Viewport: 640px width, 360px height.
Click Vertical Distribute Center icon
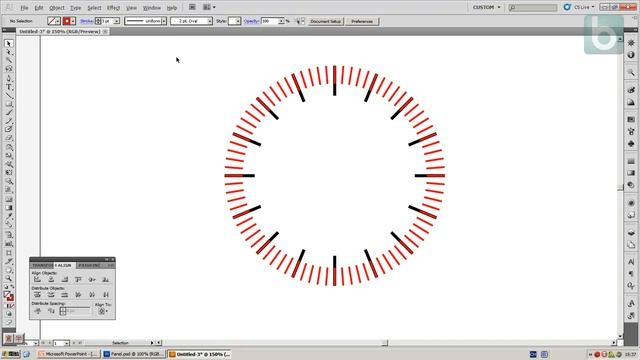(x=51, y=295)
